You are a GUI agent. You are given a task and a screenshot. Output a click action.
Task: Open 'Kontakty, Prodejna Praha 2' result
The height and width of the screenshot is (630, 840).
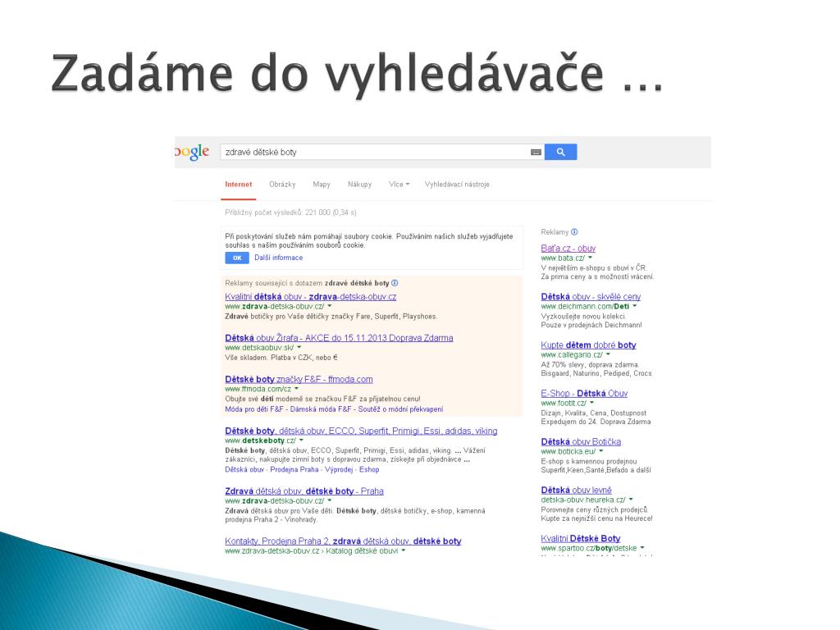pyautogui.click(x=343, y=541)
